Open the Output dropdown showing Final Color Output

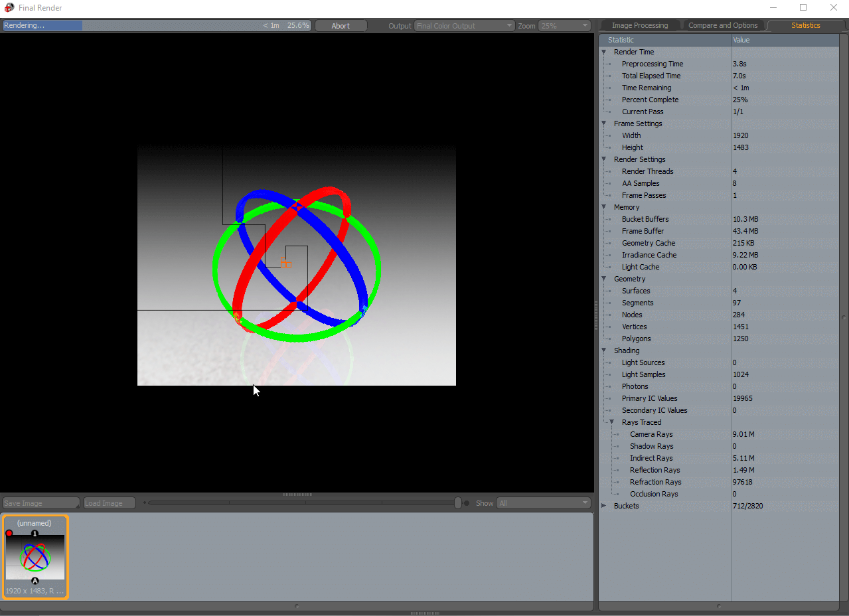(465, 26)
